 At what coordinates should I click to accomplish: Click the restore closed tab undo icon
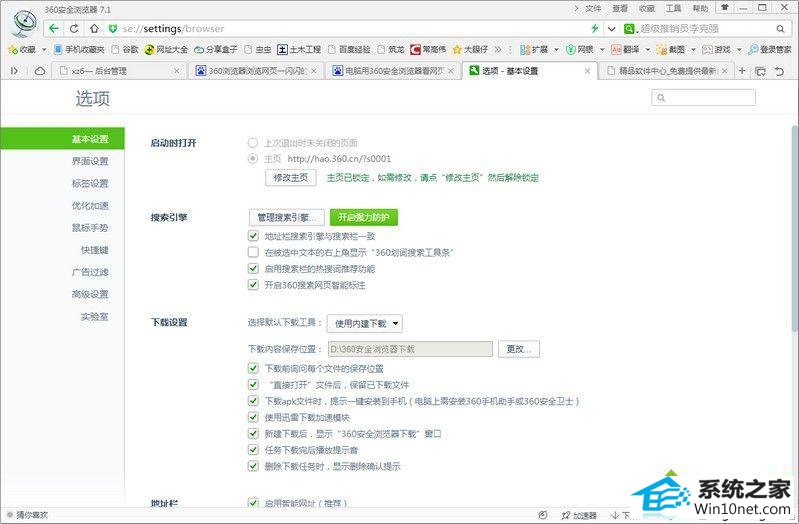[x=779, y=71]
